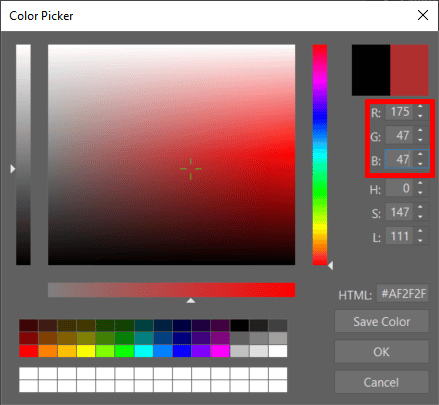
Task: Pick the bright pure green palette swatch
Action: coord(125,351)
